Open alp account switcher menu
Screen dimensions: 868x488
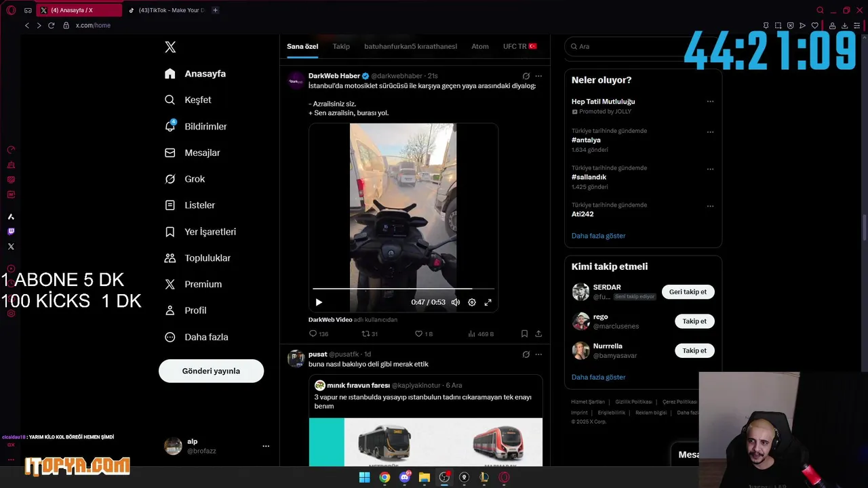point(217,446)
